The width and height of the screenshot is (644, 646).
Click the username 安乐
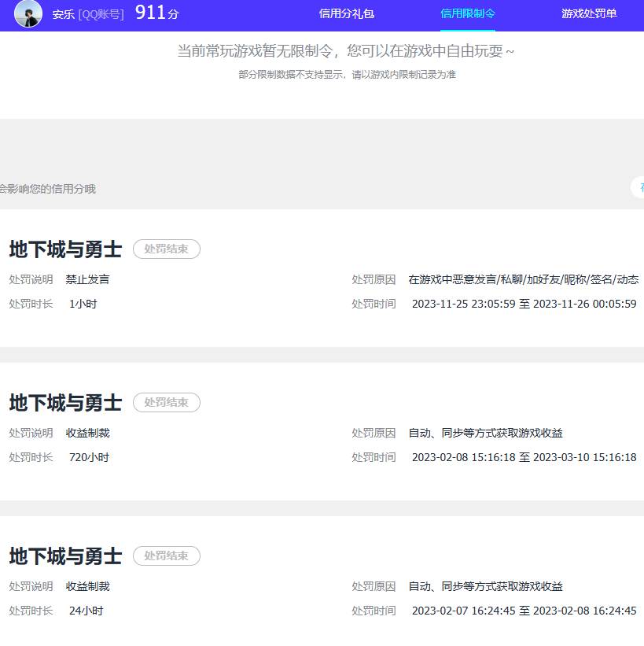pos(63,14)
